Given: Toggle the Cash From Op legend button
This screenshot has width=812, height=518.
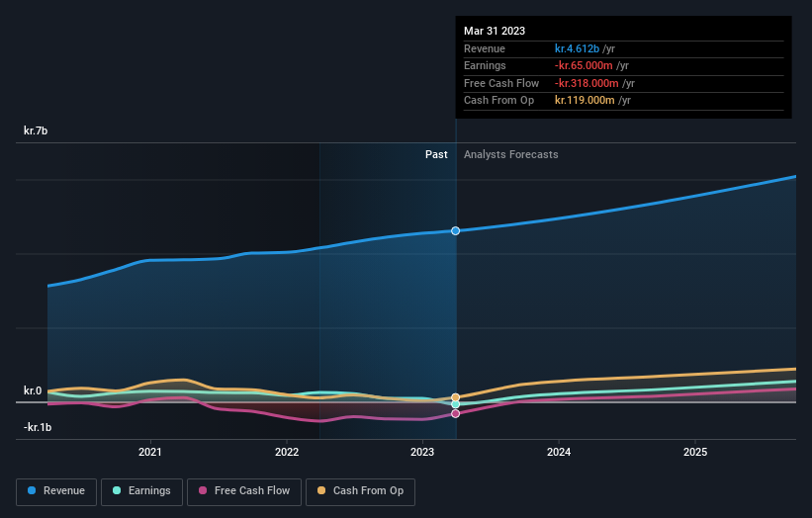Looking at the screenshot, I should pos(360,491).
